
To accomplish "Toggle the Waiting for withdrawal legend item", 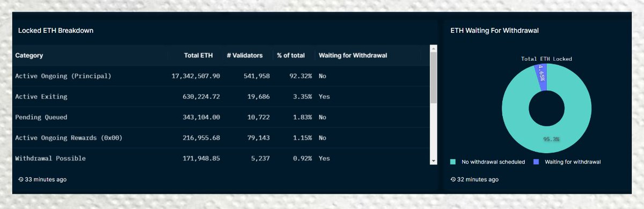I will click(567, 161).
